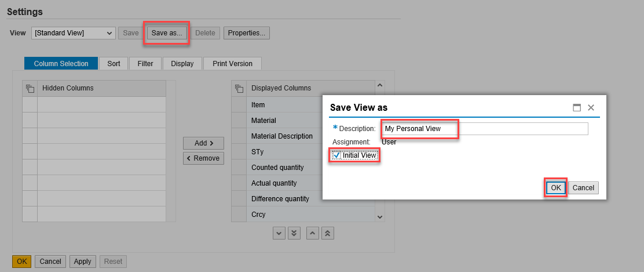The image size is (644, 272).
Task: Move selected column up one position
Action: 313,233
